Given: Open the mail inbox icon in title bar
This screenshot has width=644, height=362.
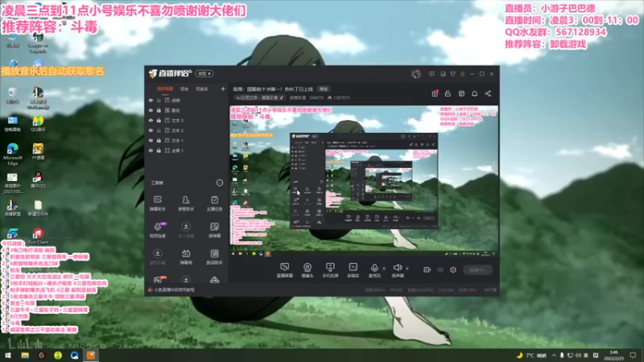Looking at the screenshot, I should click(443, 74).
